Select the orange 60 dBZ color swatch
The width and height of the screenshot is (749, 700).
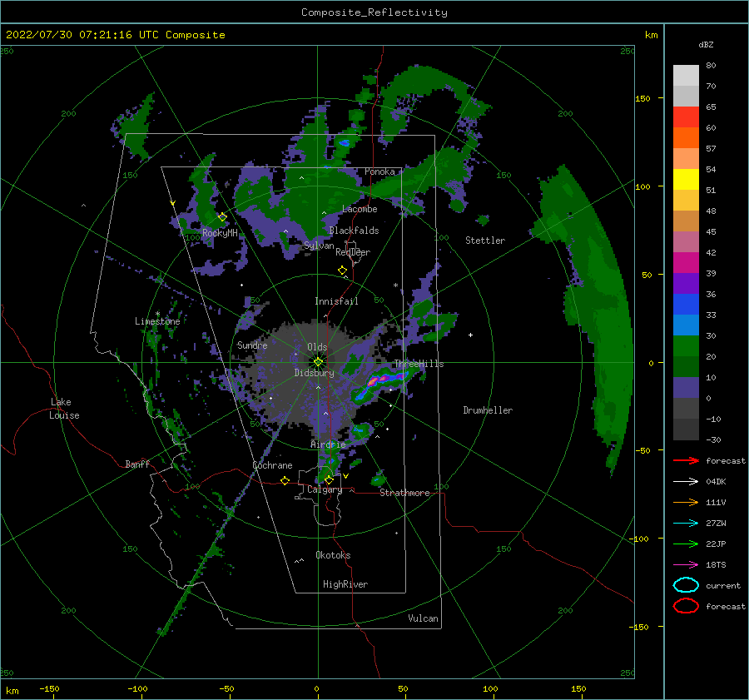point(686,137)
